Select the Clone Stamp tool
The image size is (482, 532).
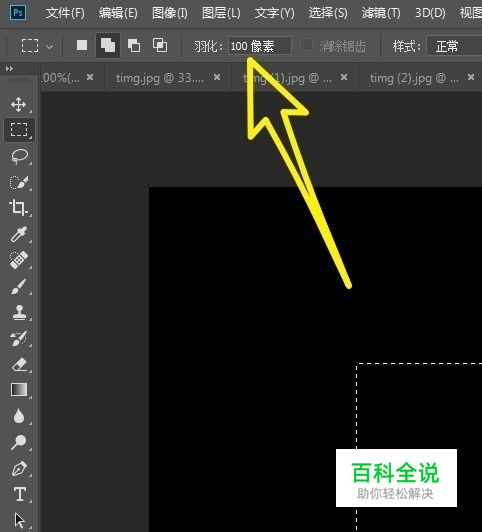(19, 312)
